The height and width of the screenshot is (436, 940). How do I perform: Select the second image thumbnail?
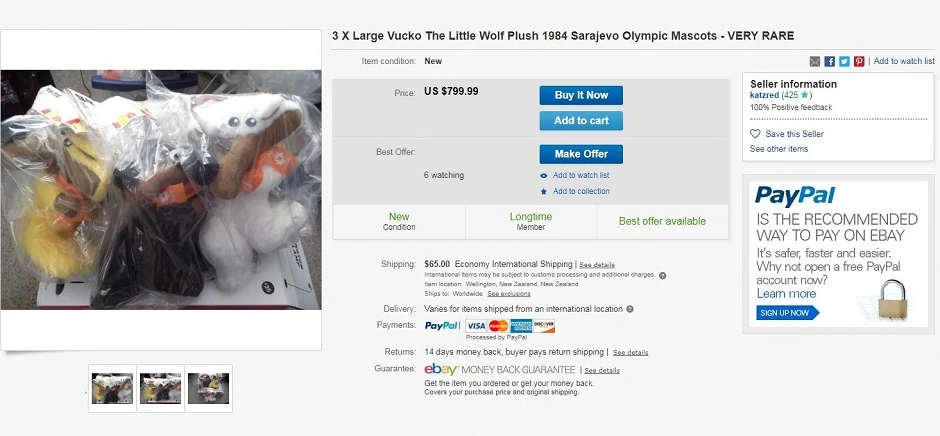tap(160, 388)
